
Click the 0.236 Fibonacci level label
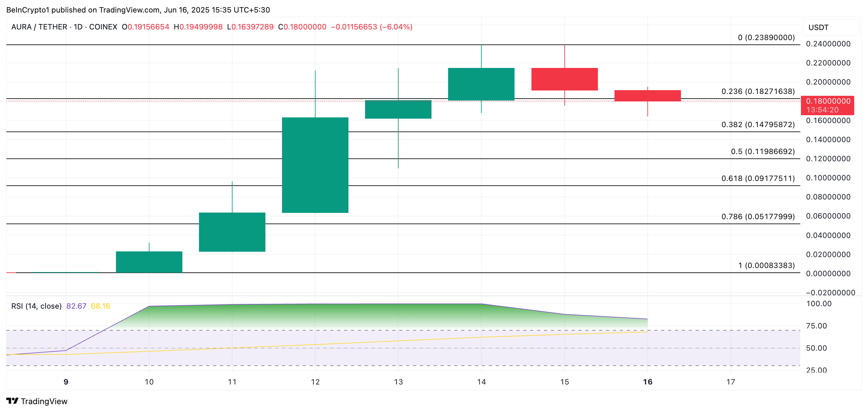point(758,91)
